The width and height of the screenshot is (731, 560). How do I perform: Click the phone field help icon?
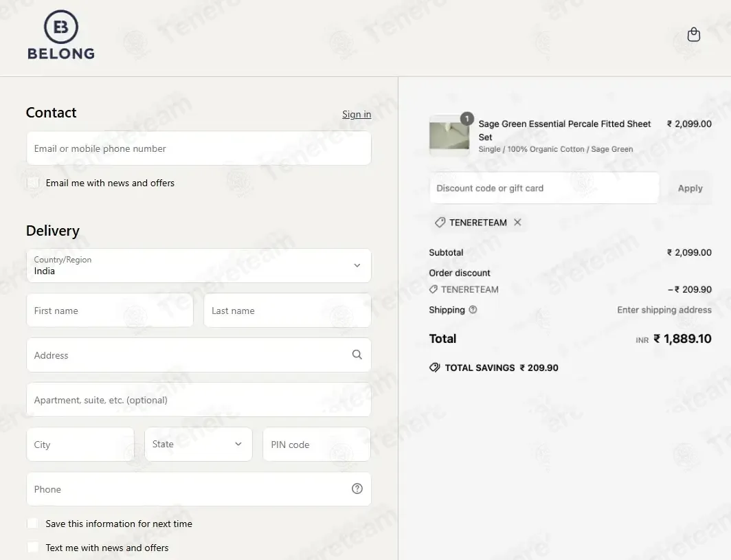point(357,489)
